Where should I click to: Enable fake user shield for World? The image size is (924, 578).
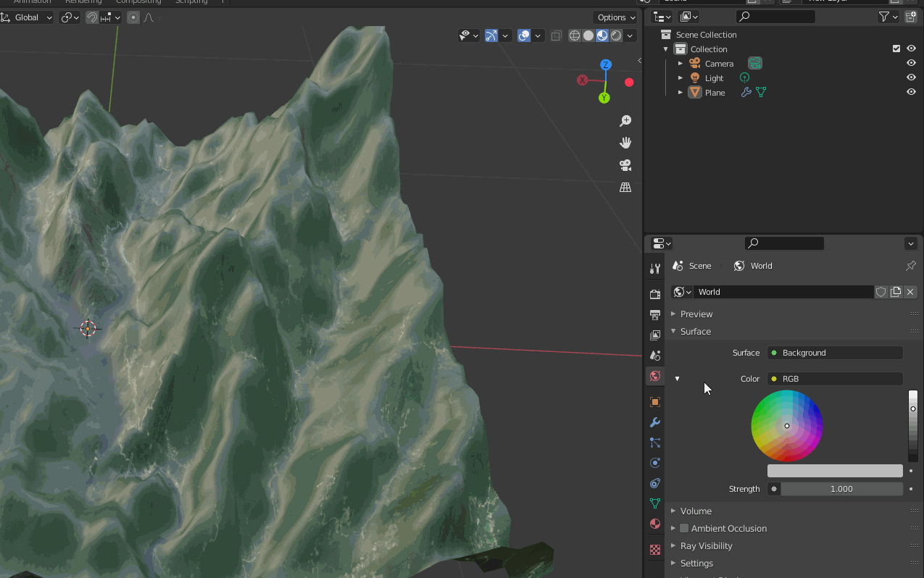[x=881, y=292]
